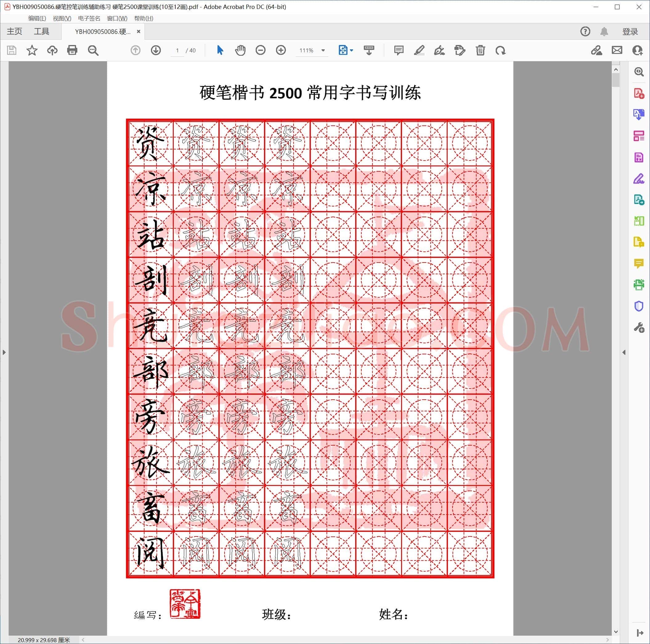
Task: Rotate the page view icon
Action: pos(501,51)
